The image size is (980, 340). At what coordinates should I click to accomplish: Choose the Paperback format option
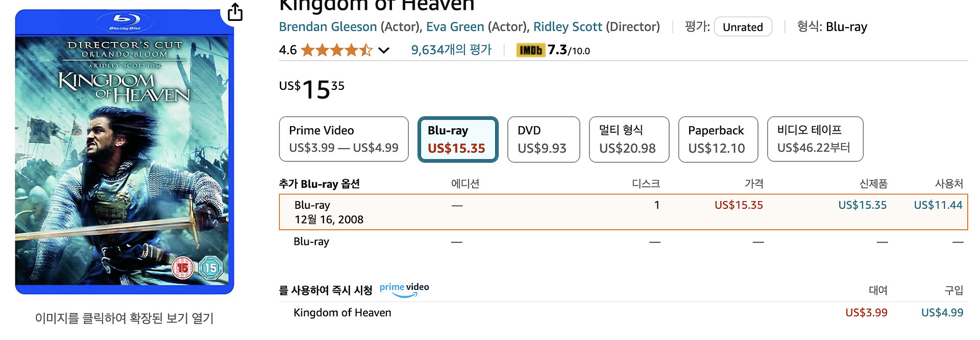(717, 139)
